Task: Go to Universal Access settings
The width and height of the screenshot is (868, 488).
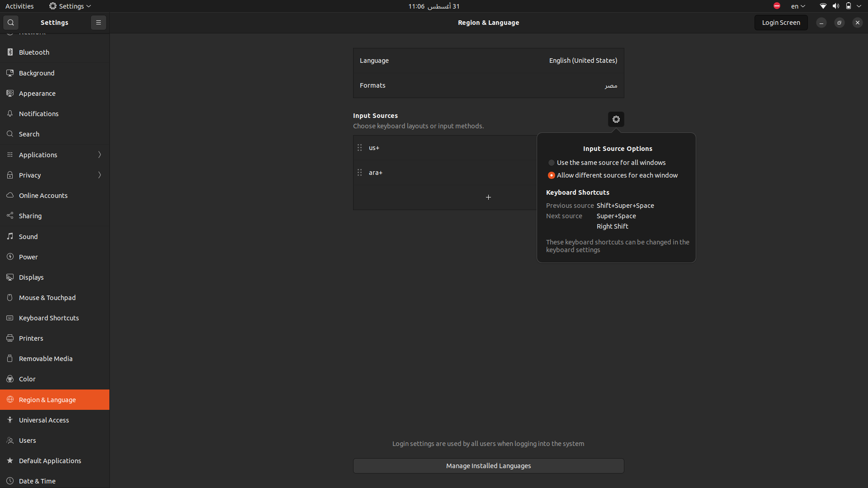Action: pyautogui.click(x=44, y=420)
